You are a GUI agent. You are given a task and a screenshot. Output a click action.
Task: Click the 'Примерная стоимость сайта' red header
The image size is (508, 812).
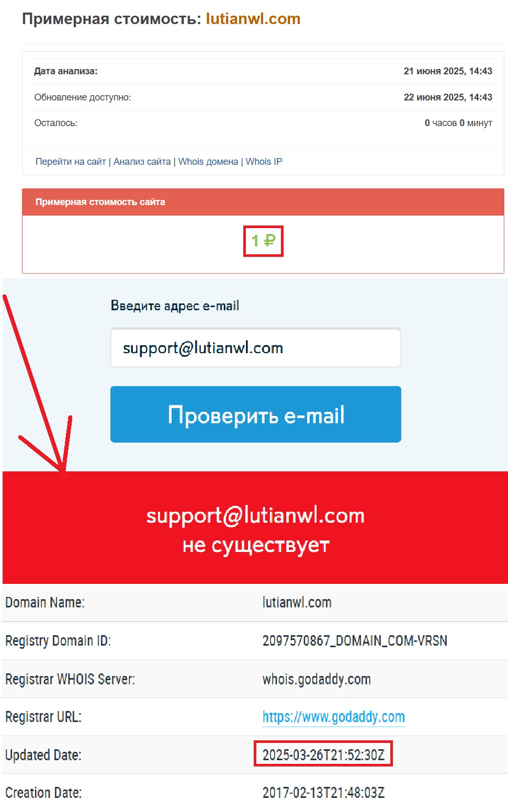[263, 202]
